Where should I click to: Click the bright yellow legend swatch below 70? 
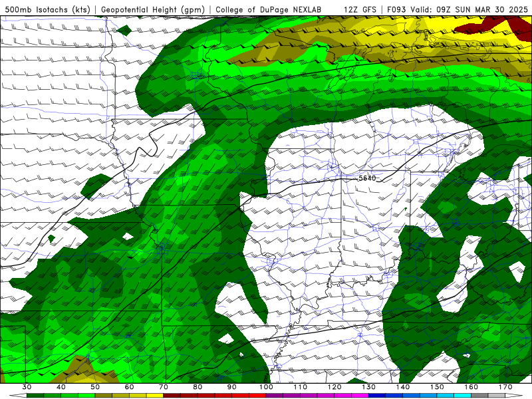155,396
